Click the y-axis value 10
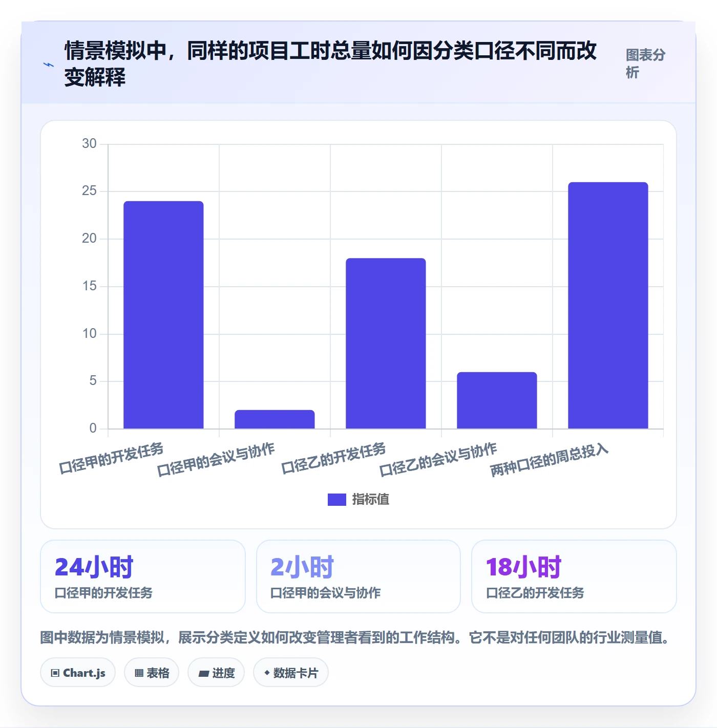717x728 pixels. click(x=89, y=334)
